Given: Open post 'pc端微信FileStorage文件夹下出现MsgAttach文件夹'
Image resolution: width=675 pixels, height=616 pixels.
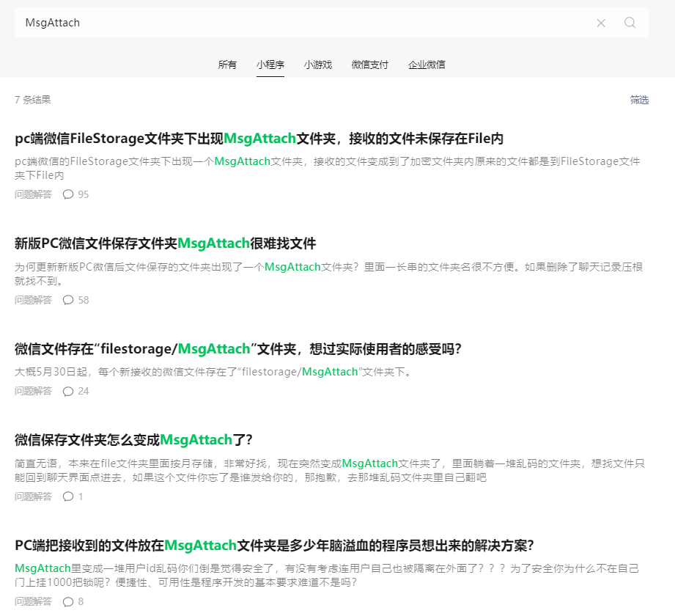Looking at the screenshot, I should (259, 139).
